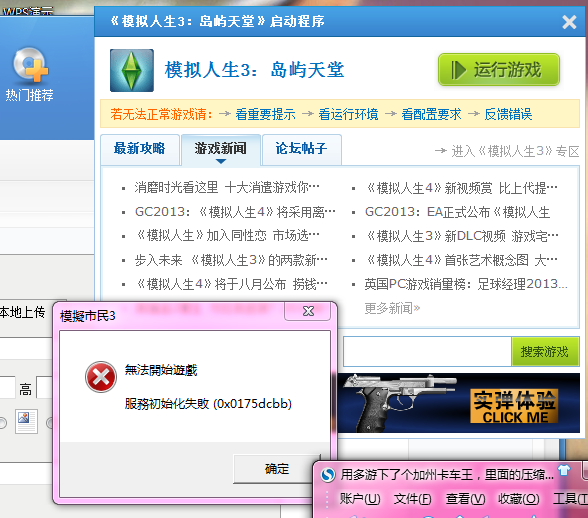588x518 pixels.
Task: Click the 反馈错误 link
Action: (508, 114)
